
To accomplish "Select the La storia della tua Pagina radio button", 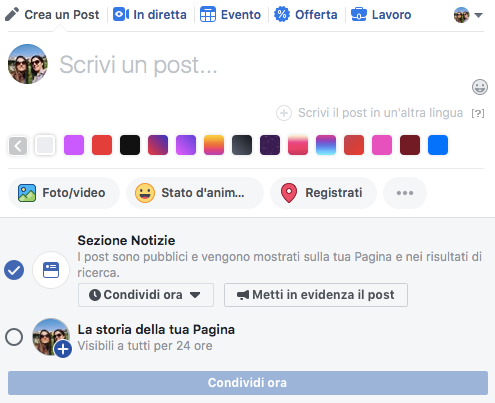I will [14, 337].
